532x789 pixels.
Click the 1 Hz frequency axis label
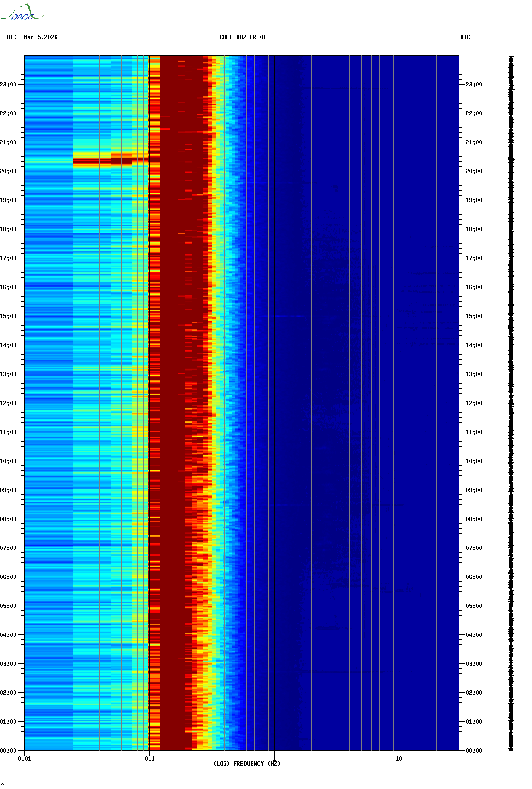coord(274,759)
